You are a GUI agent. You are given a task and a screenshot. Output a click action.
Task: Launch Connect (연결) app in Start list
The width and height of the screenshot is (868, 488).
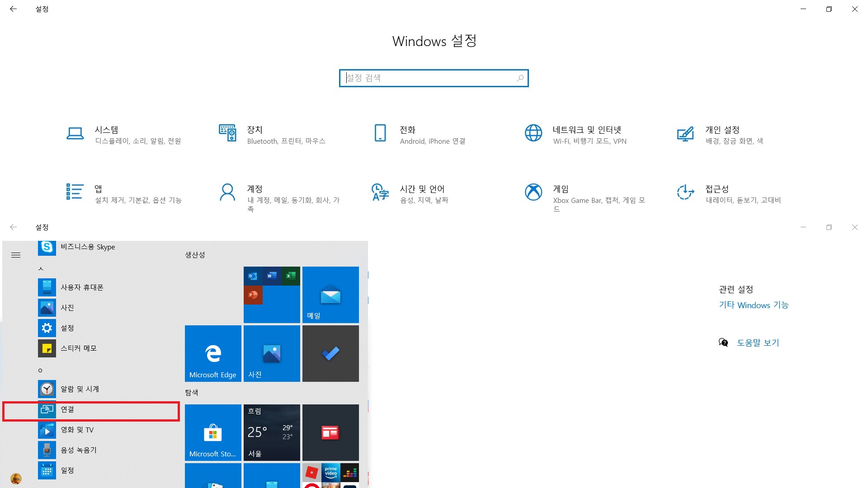click(67, 410)
